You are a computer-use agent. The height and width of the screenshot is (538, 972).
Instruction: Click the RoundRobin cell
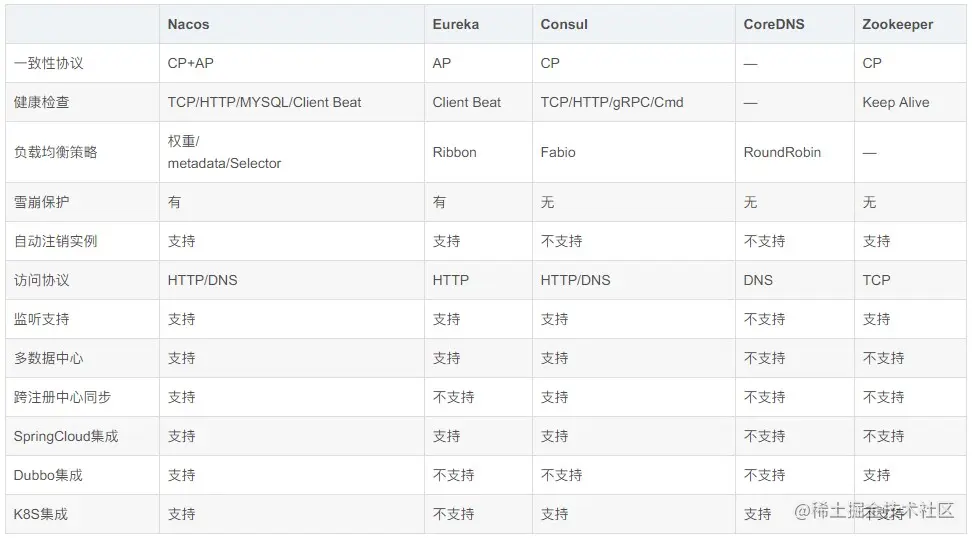[782, 152]
